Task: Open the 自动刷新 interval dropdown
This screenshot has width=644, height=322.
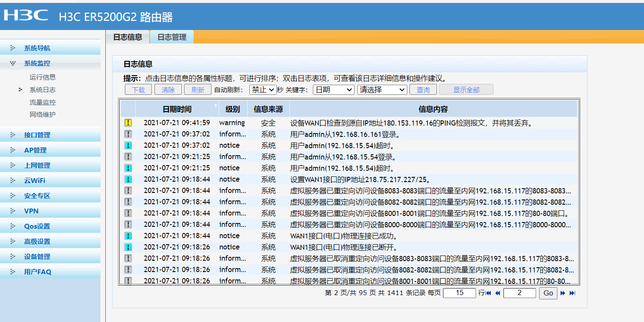Action: [262, 90]
